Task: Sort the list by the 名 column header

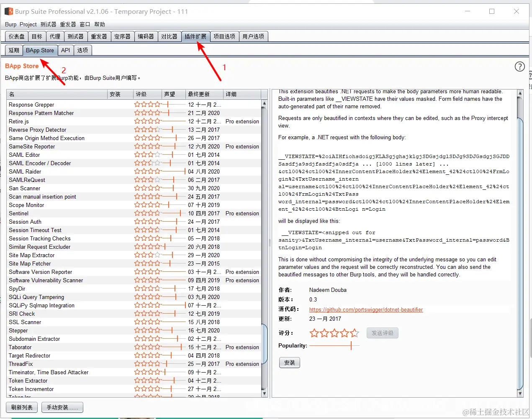Action: (x=57, y=94)
